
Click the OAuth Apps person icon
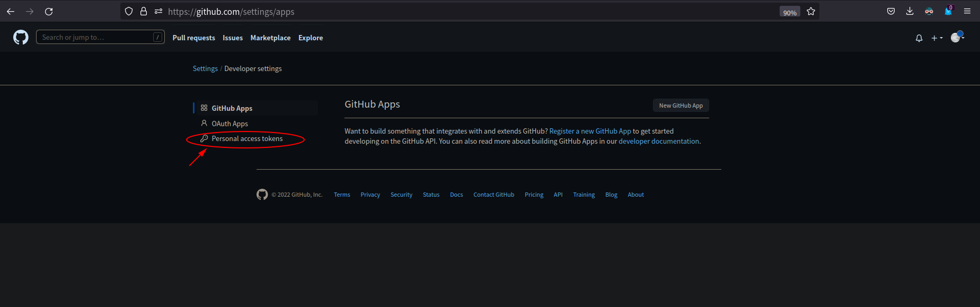pyautogui.click(x=204, y=123)
